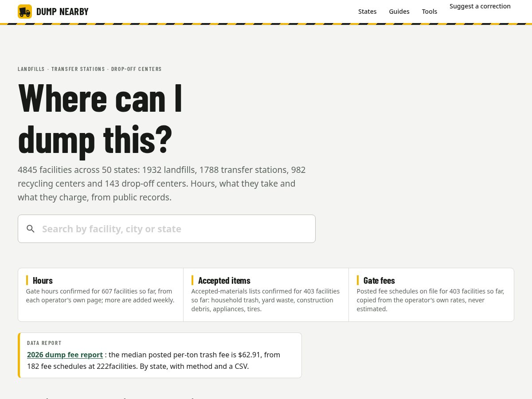Click the 'Accepted-materials lists confirmed' description
Screen dimensions: 532x399
point(266,300)
